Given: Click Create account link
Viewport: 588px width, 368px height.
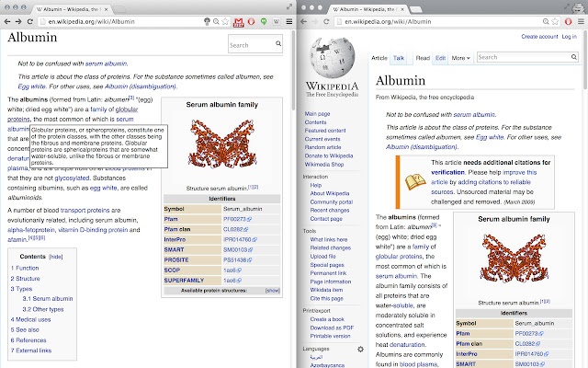Looking at the screenshot, I should 539,37.
